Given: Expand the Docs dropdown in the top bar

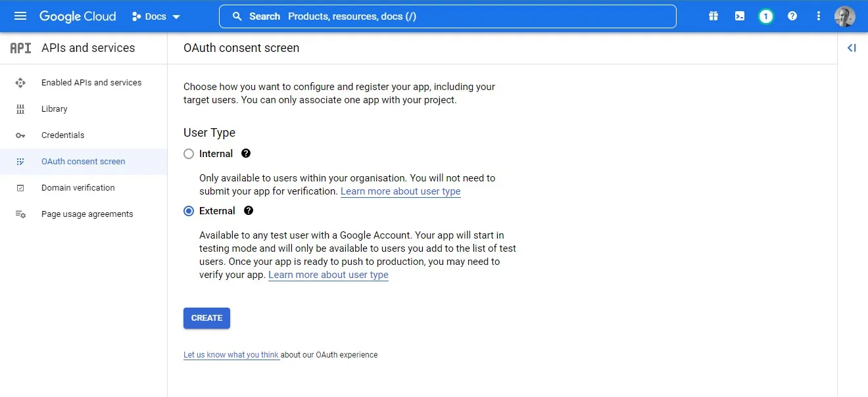Looking at the screenshot, I should 156,16.
